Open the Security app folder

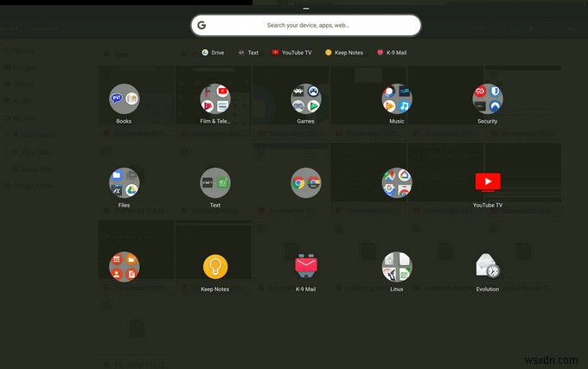tap(488, 99)
